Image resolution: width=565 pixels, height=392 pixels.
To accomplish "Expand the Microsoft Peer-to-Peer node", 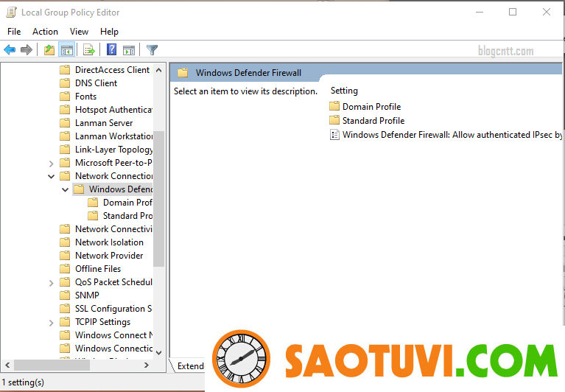I will (x=51, y=164).
